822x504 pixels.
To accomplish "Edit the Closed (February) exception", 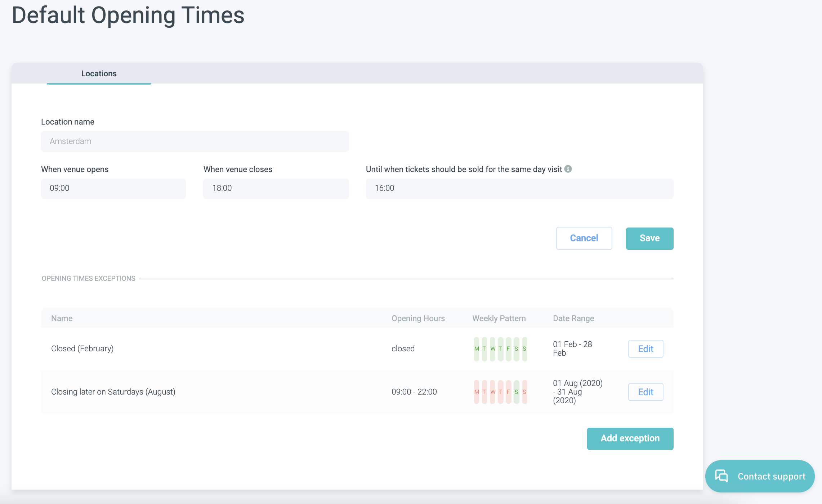I will tap(645, 349).
